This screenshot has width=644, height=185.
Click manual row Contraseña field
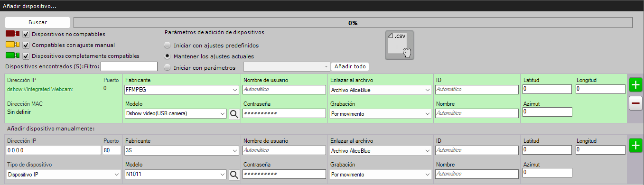pos(284,174)
